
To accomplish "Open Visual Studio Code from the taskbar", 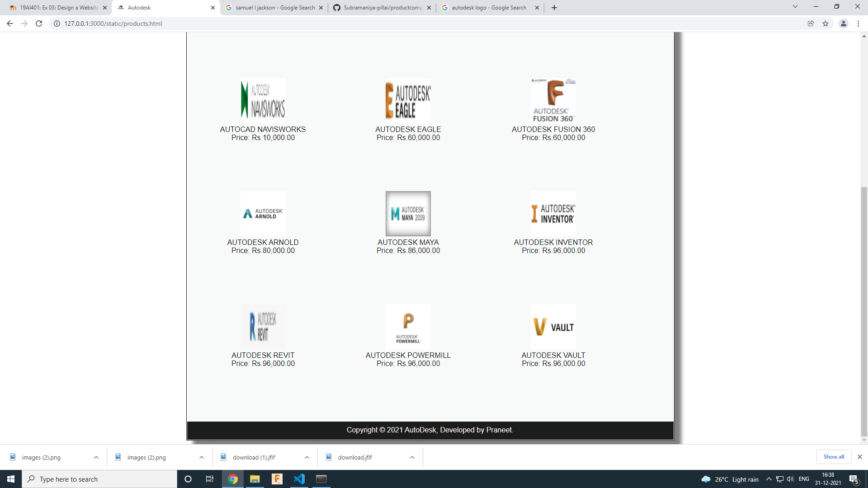I will [299, 479].
